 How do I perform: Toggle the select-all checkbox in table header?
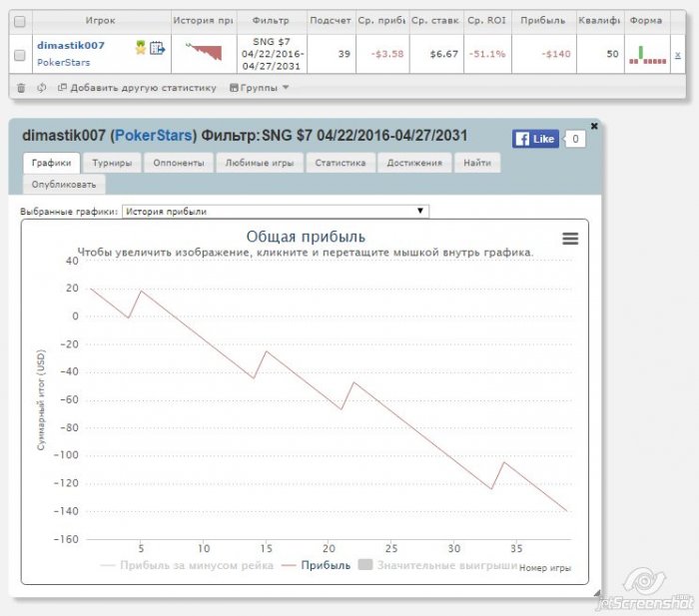pos(20,20)
